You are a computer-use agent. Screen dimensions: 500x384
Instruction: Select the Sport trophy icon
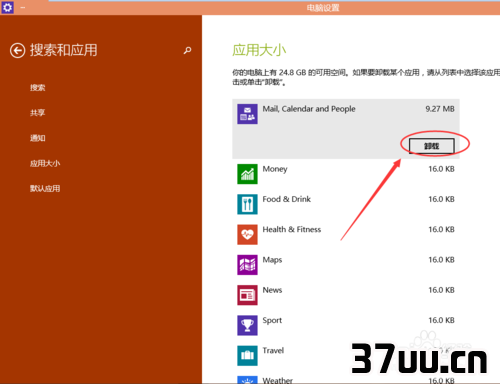[x=247, y=325]
